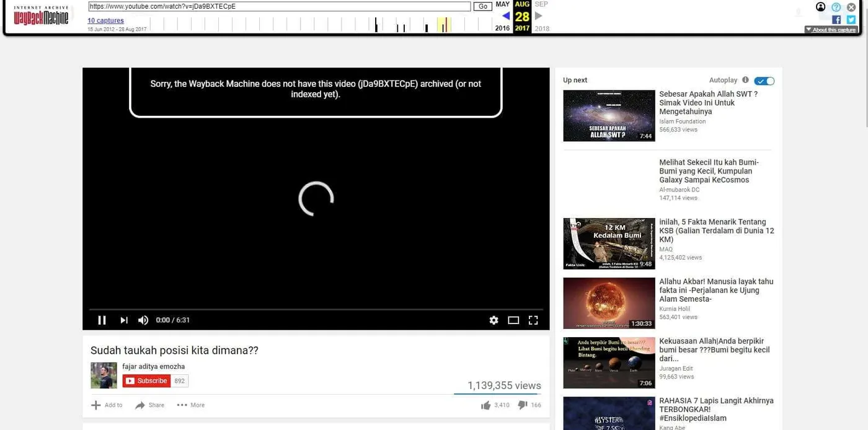Open the Allahu Akbar sun video thumbnail

(x=609, y=303)
